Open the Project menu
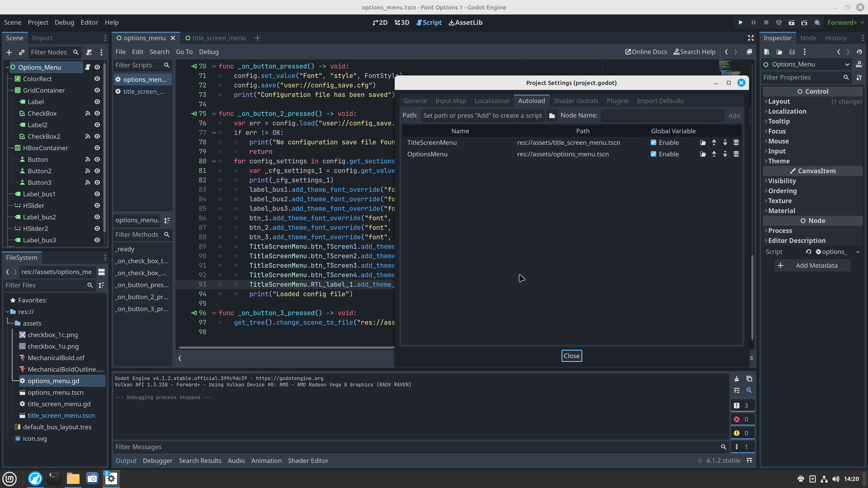 (38, 23)
